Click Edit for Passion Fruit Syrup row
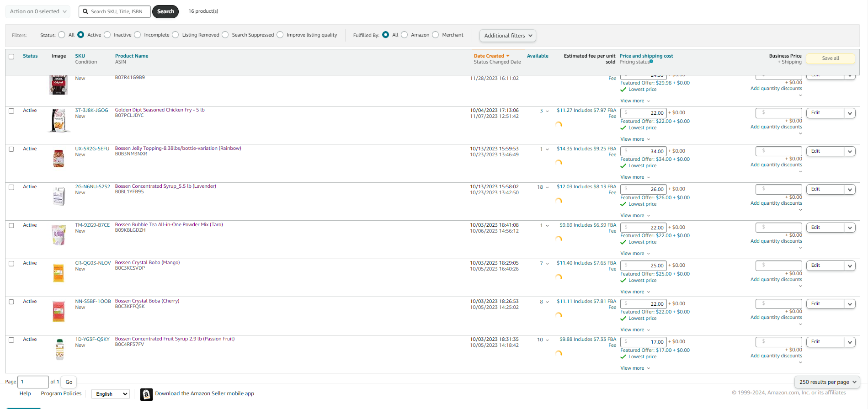Image resolution: width=868 pixels, height=409 pixels. tap(825, 342)
